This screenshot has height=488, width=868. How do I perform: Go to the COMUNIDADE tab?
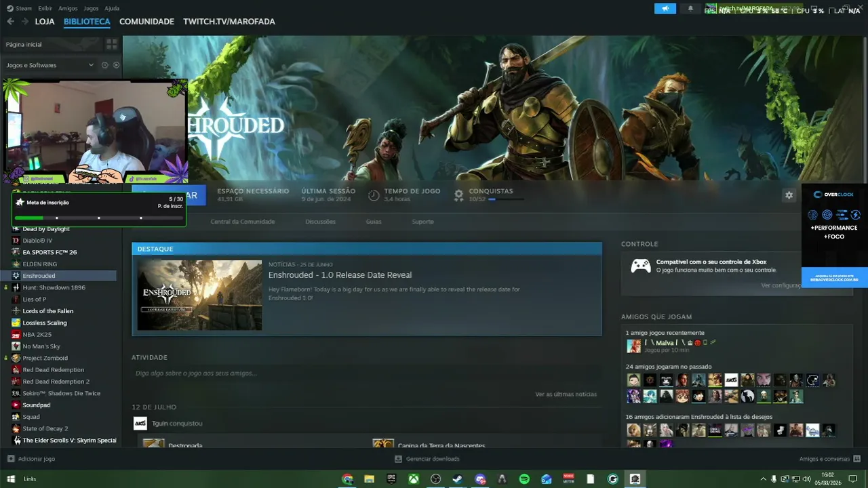[x=146, y=22]
